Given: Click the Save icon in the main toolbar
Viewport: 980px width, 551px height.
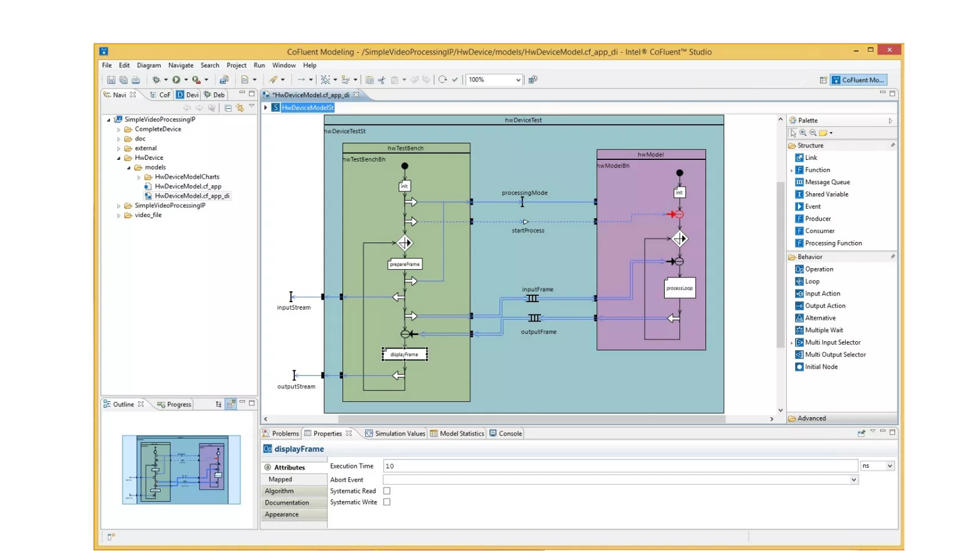Looking at the screenshot, I should coord(111,80).
